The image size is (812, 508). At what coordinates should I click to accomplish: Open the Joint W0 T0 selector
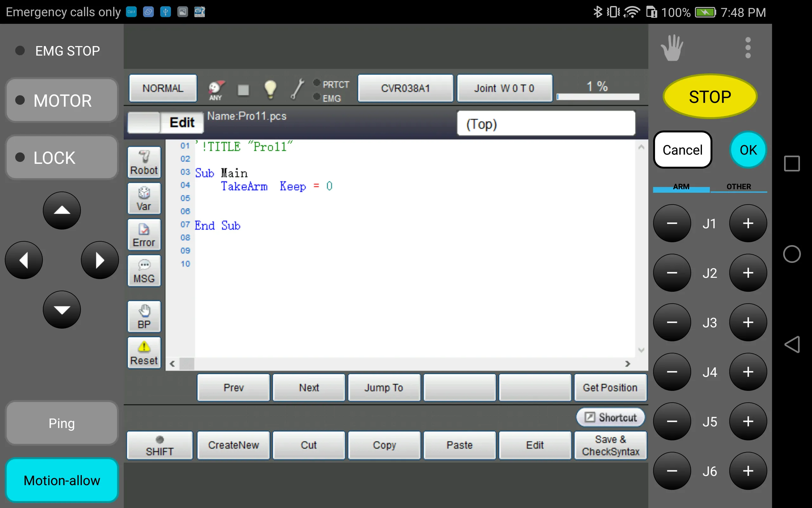[x=504, y=88]
